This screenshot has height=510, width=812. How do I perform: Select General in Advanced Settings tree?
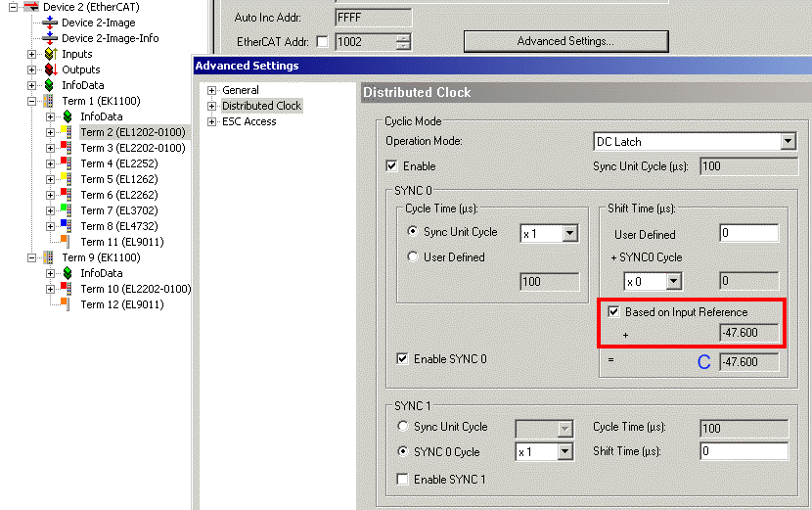click(x=241, y=90)
